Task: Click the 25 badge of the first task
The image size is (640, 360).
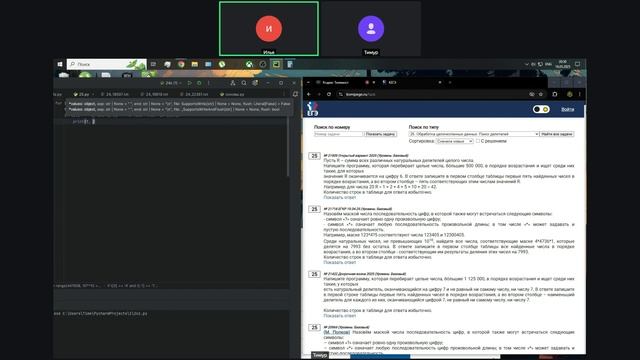Action: [314, 156]
